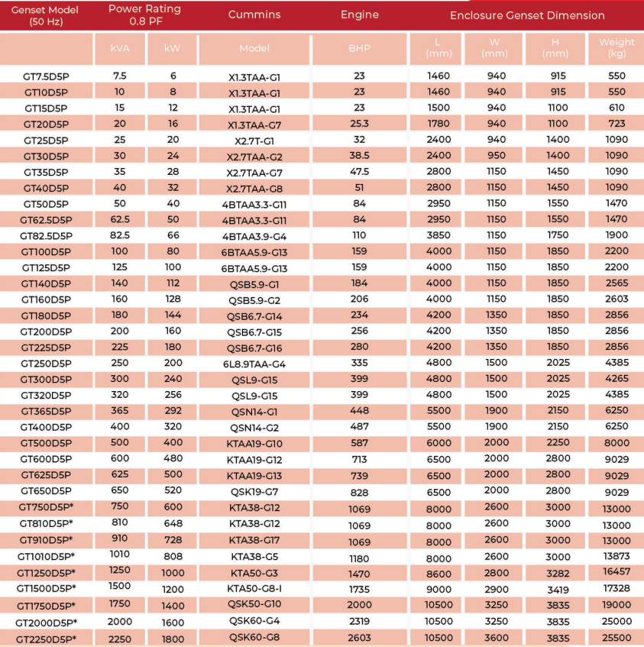Click engine model X1.3TAA-G7
The image size is (644, 647).
coord(254,125)
